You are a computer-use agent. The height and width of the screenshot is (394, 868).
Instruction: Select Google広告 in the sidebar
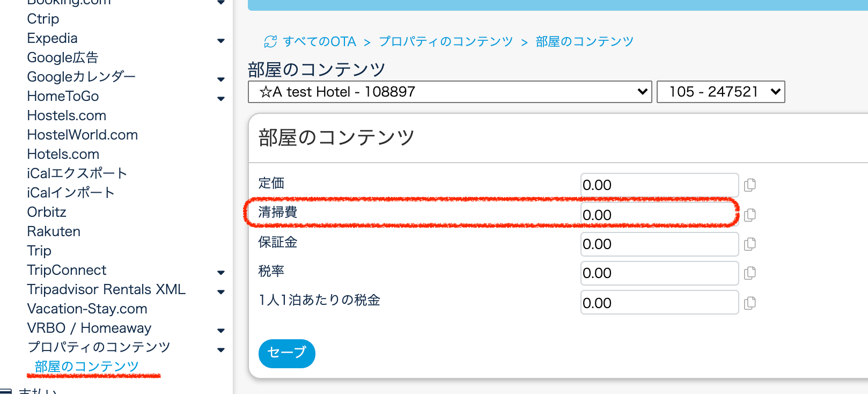(63, 57)
